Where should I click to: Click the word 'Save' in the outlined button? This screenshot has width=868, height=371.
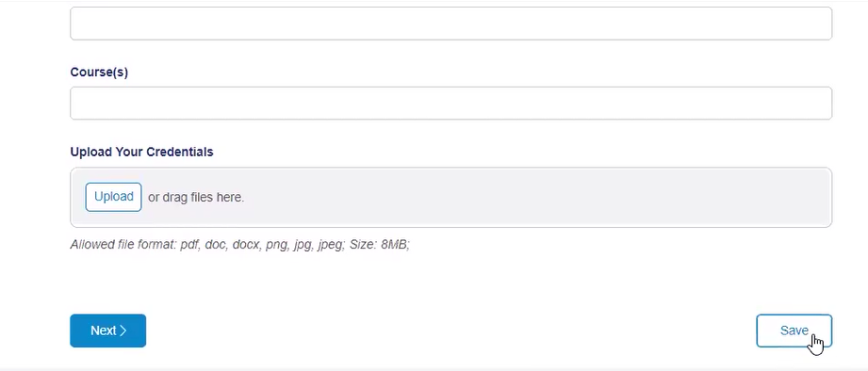[x=794, y=331]
